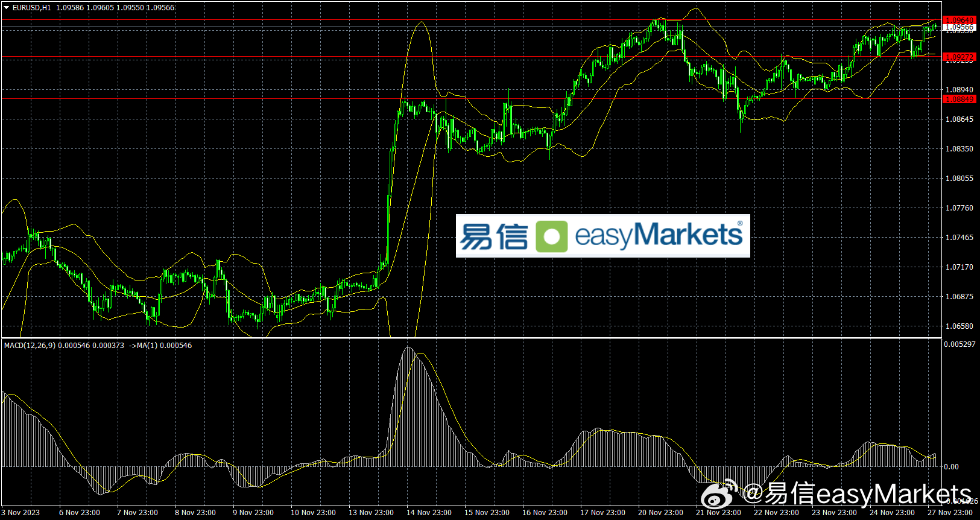Click the 23 Nov 23:00 time label
This screenshot has height=520, width=980.
(x=834, y=513)
